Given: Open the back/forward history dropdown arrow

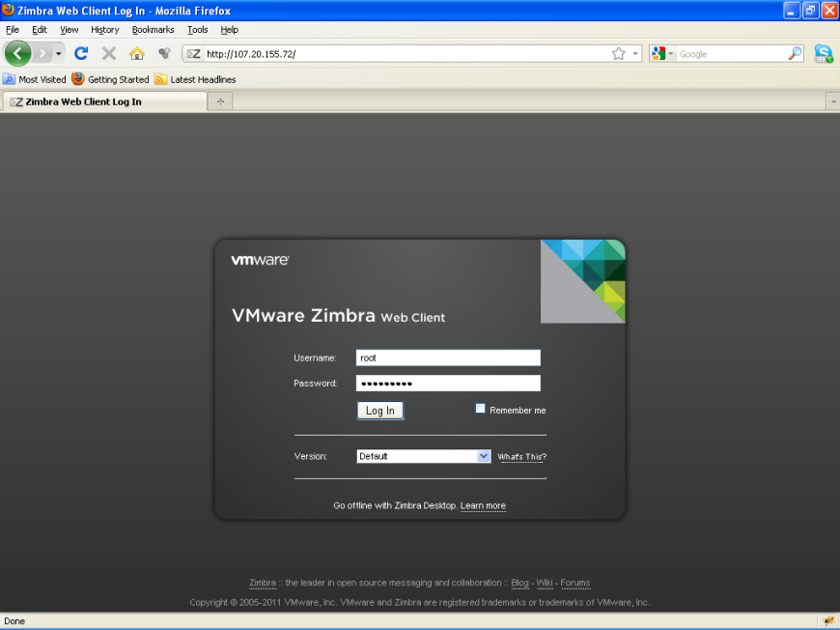Looking at the screenshot, I should (59, 54).
